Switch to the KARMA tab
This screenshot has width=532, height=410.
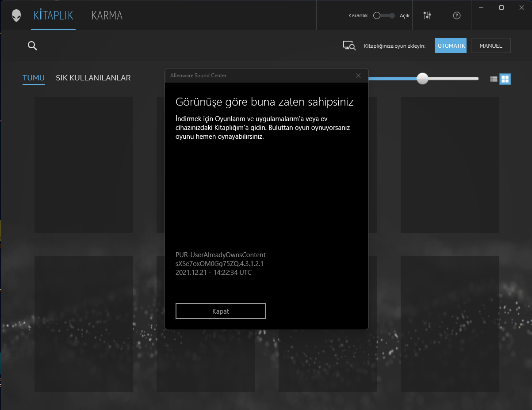107,15
